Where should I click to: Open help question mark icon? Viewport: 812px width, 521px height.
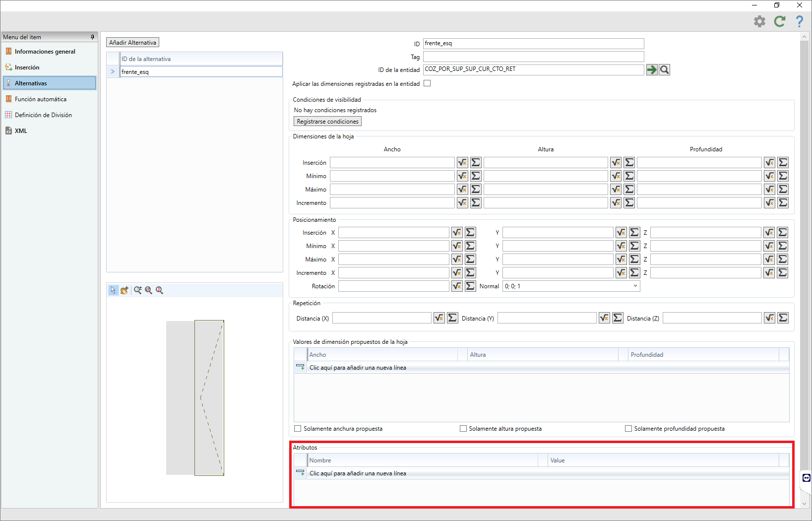pos(800,21)
